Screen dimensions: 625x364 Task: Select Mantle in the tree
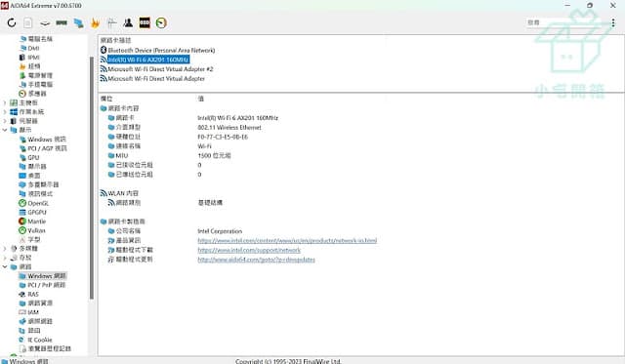32,222
